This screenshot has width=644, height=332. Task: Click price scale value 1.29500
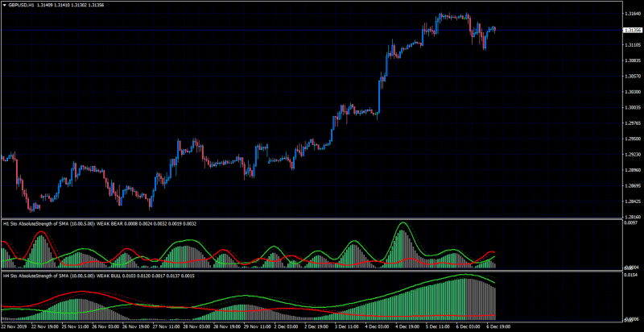[632, 139]
